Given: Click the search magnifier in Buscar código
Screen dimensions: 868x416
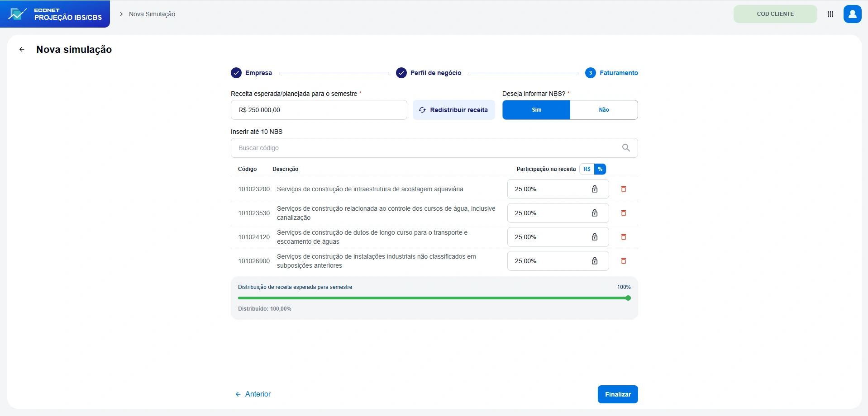Looking at the screenshot, I should point(626,148).
